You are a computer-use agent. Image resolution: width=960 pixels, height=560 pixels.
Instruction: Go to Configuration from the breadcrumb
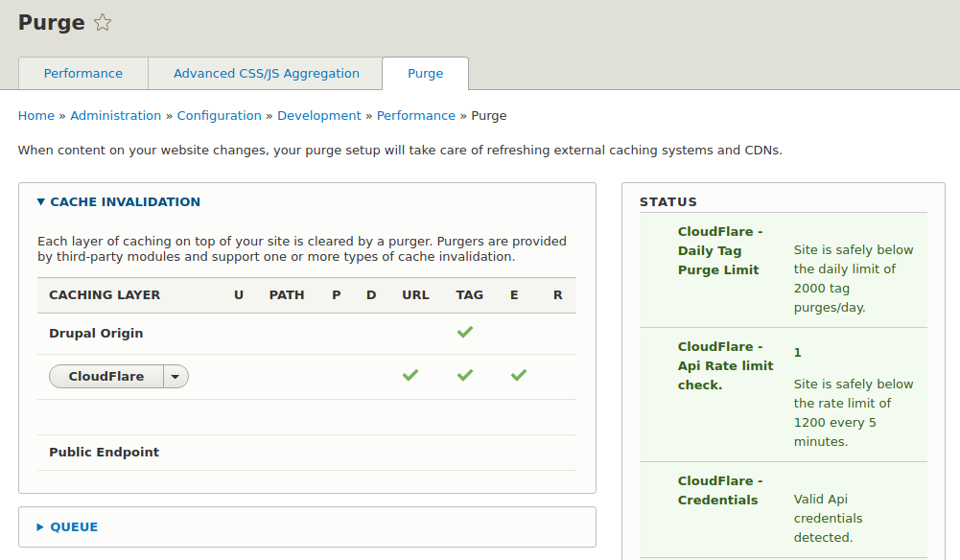219,115
